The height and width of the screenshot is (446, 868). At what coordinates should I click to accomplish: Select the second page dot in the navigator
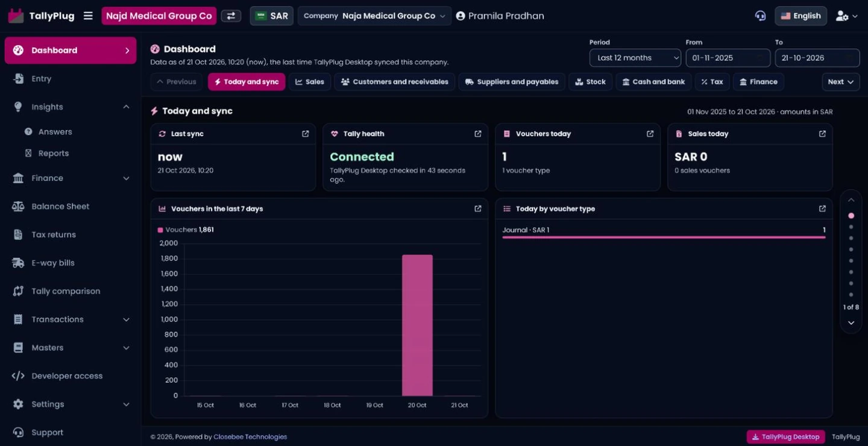(x=851, y=227)
